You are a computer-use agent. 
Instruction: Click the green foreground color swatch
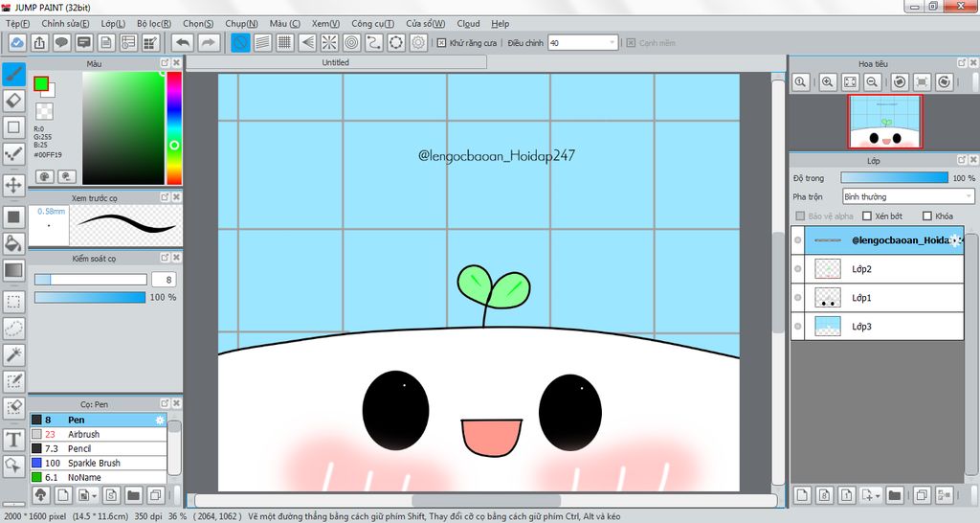click(41, 83)
